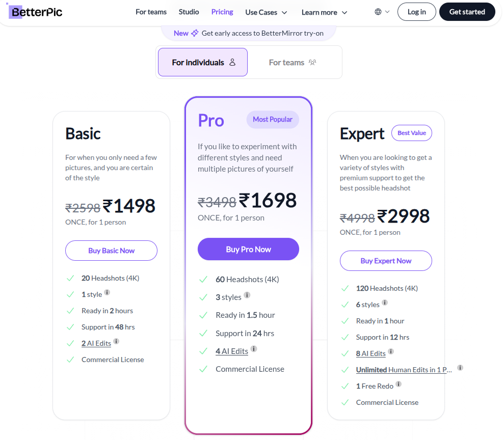The width and height of the screenshot is (504, 440).
Task: Click the group icon on For teams tab
Action: click(x=312, y=62)
